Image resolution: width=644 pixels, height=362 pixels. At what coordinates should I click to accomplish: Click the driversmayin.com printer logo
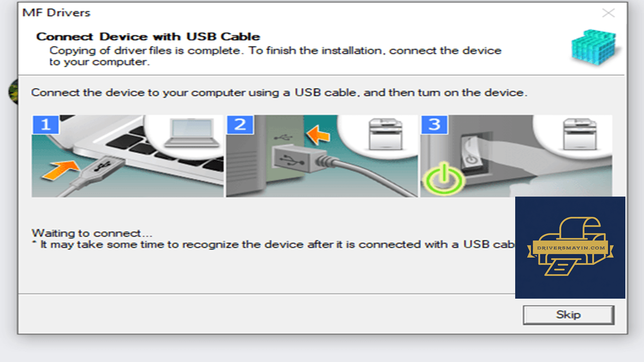coord(570,247)
